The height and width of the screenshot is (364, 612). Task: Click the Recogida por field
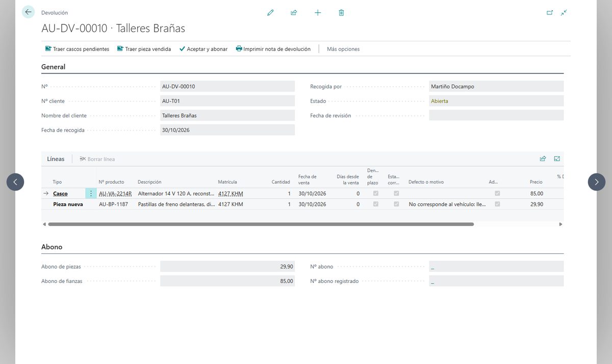(x=496, y=87)
